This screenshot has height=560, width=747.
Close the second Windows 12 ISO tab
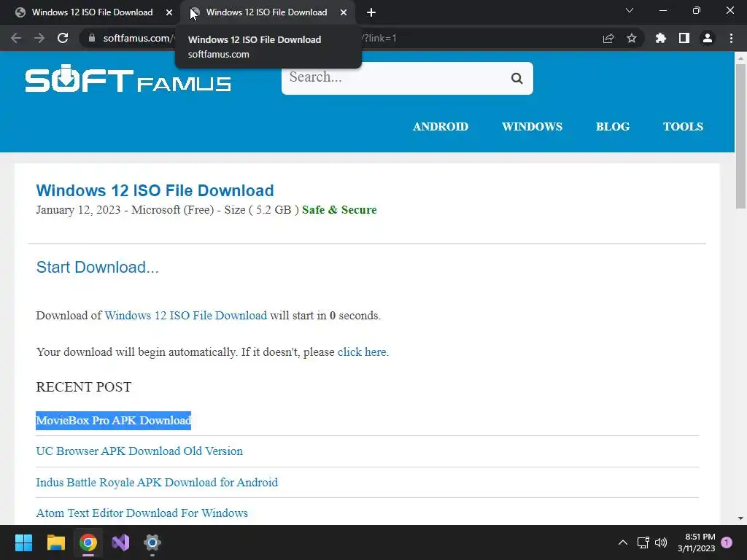[344, 13]
